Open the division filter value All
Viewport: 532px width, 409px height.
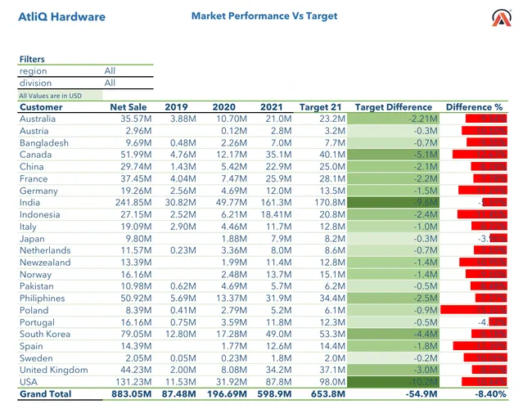click(110, 83)
